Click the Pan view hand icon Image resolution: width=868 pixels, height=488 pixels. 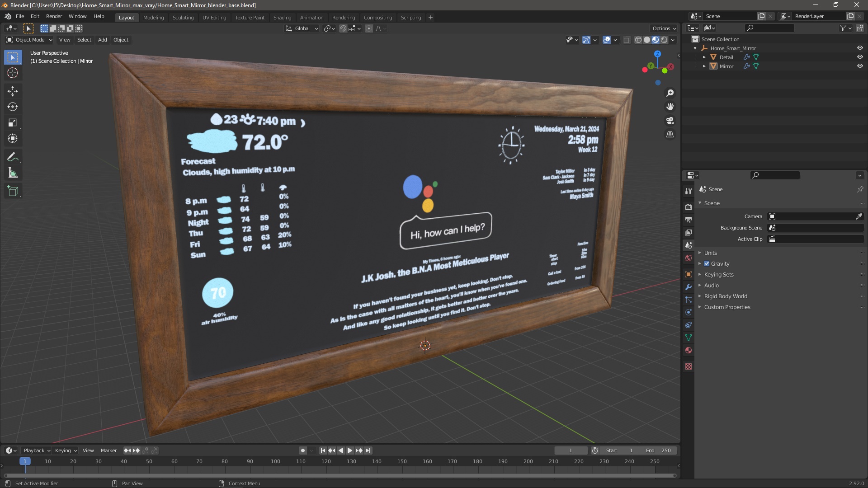[670, 107]
